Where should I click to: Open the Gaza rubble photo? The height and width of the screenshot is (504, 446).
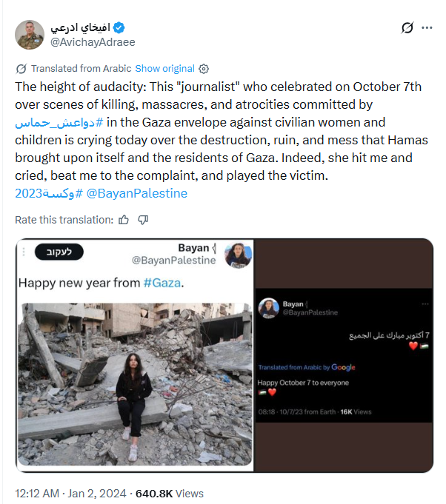[134, 383]
